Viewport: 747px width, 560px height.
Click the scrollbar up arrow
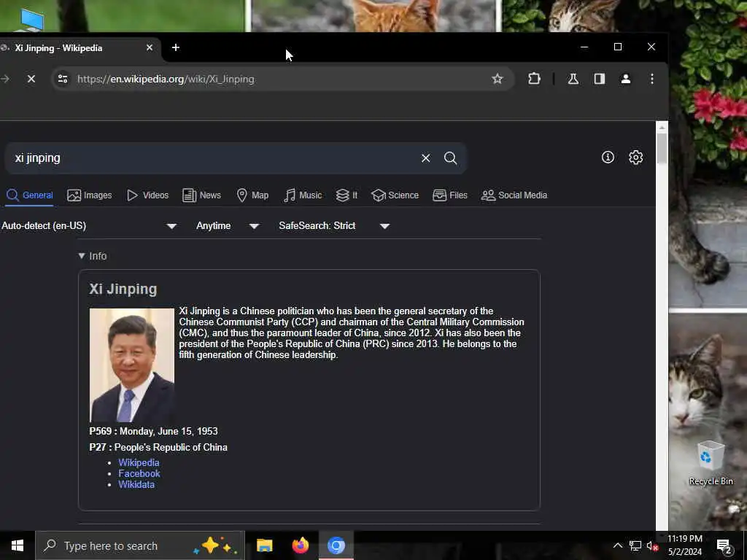pos(662,127)
